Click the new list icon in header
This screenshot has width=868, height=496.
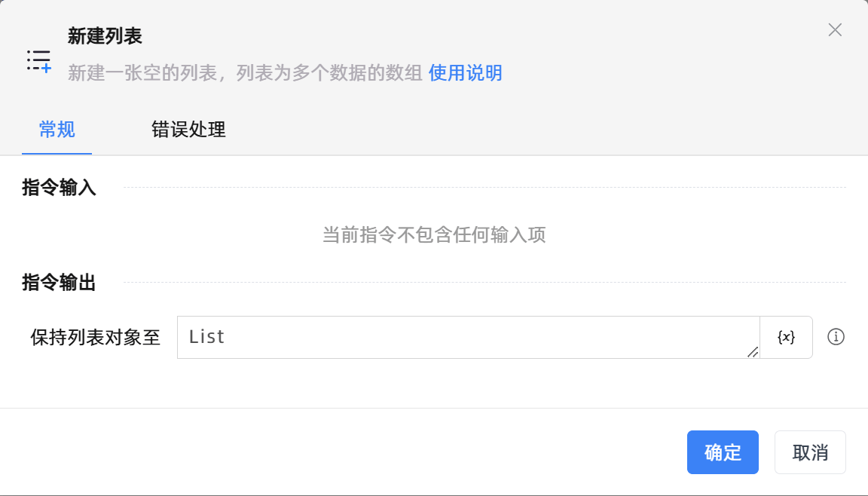(x=38, y=60)
